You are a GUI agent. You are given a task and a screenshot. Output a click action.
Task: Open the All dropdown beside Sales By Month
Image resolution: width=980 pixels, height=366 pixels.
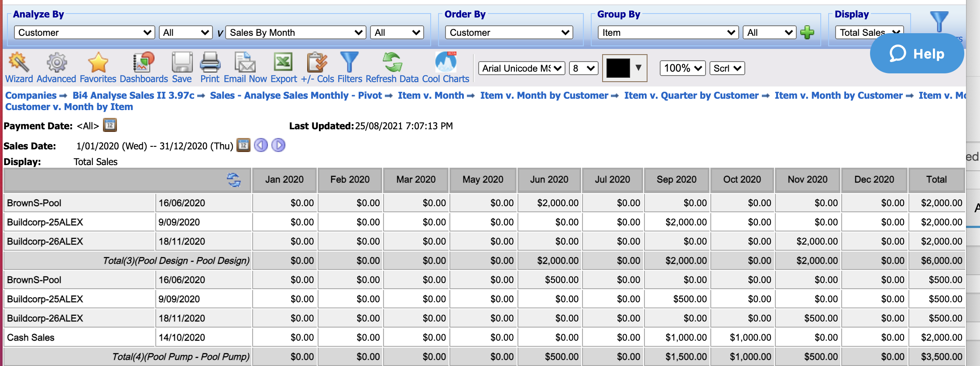point(397,33)
